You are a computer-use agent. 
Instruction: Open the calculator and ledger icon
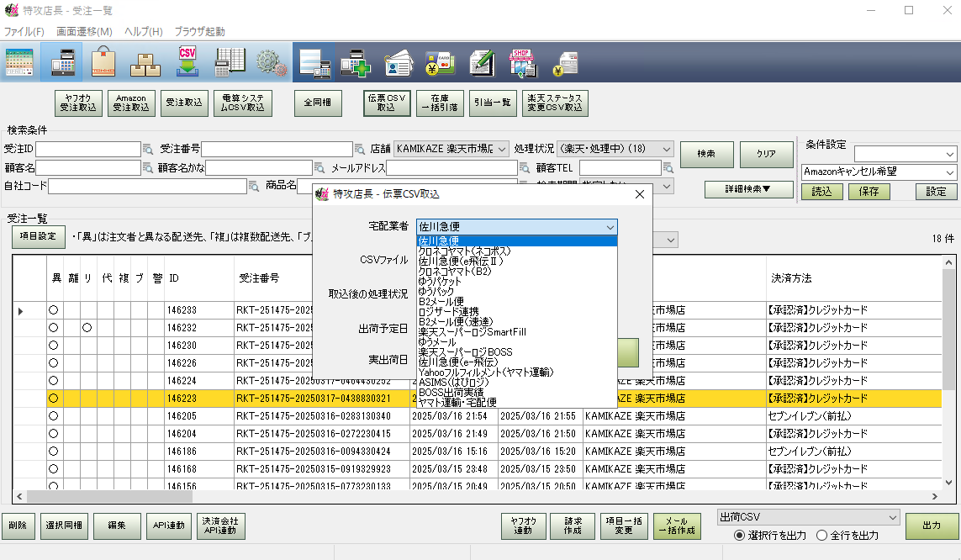(x=230, y=62)
